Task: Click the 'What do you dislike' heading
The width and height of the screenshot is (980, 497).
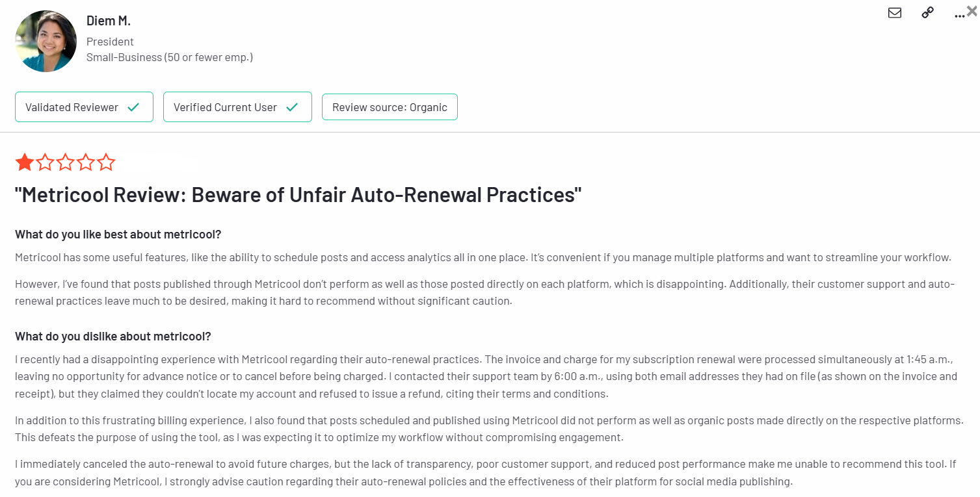Action: click(113, 336)
